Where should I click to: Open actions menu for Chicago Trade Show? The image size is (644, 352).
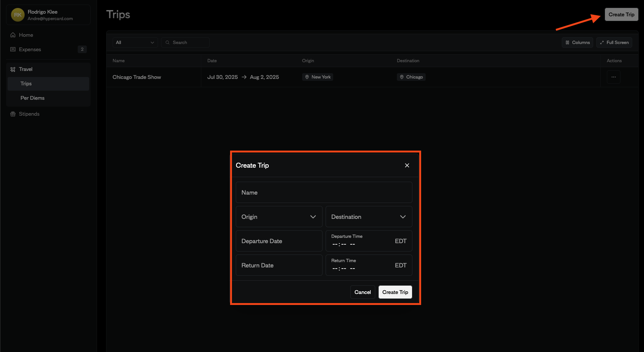coord(613,77)
